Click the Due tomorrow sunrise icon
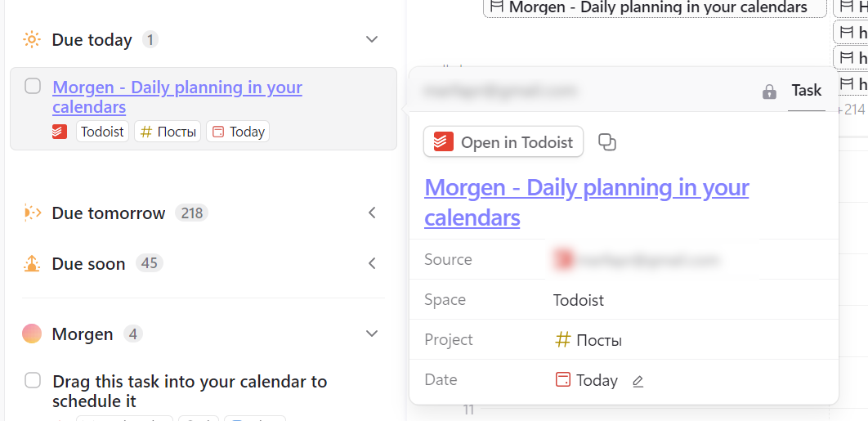868x421 pixels. click(32, 213)
